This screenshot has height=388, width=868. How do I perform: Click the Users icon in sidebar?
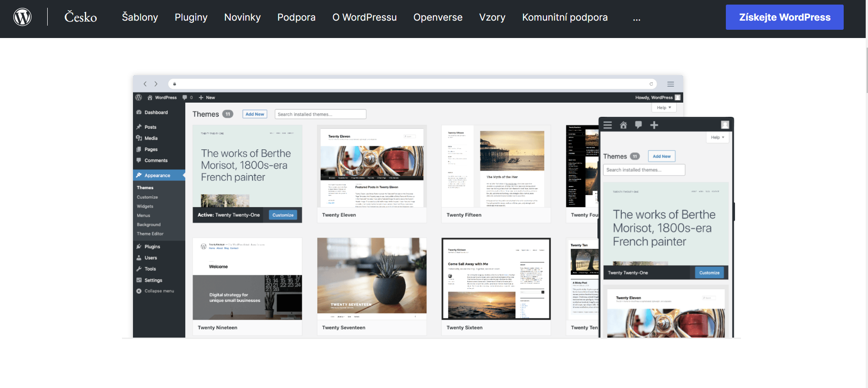139,258
